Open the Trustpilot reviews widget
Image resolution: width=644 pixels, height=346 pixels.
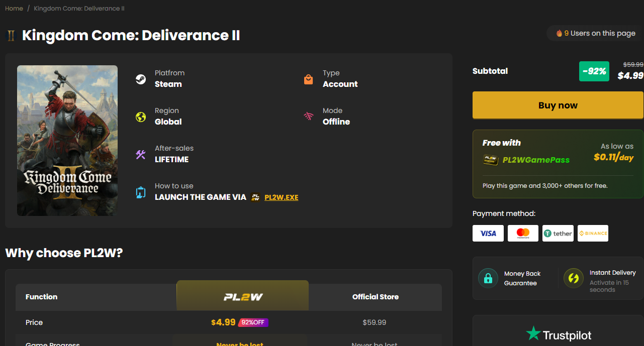[558, 334]
